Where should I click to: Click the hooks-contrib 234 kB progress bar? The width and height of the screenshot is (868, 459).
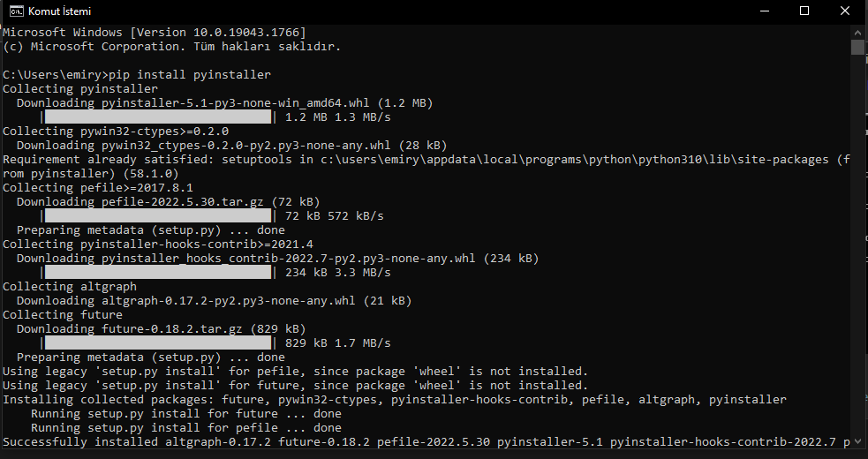[x=157, y=273]
